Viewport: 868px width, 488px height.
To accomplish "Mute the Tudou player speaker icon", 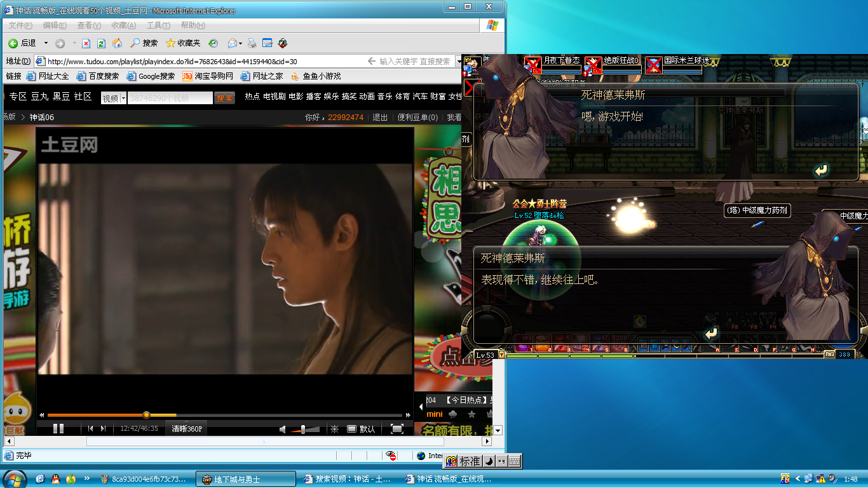I will [x=283, y=430].
